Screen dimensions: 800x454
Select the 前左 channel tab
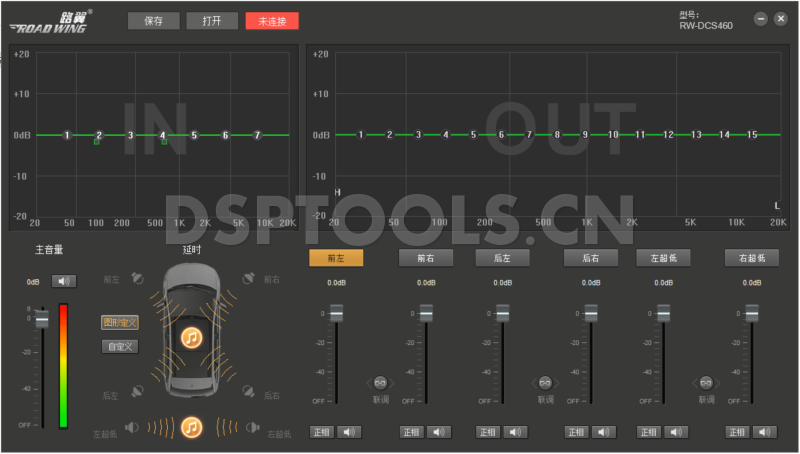click(x=336, y=258)
